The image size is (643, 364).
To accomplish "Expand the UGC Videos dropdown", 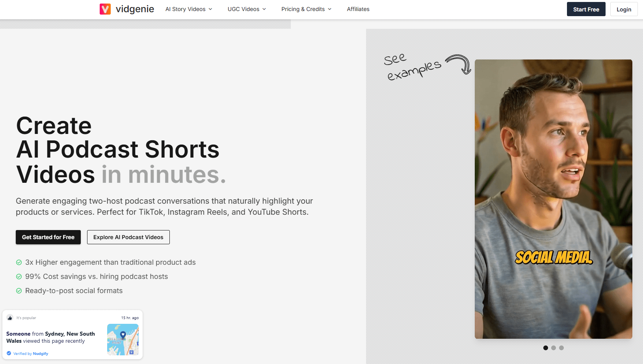I will click(247, 9).
